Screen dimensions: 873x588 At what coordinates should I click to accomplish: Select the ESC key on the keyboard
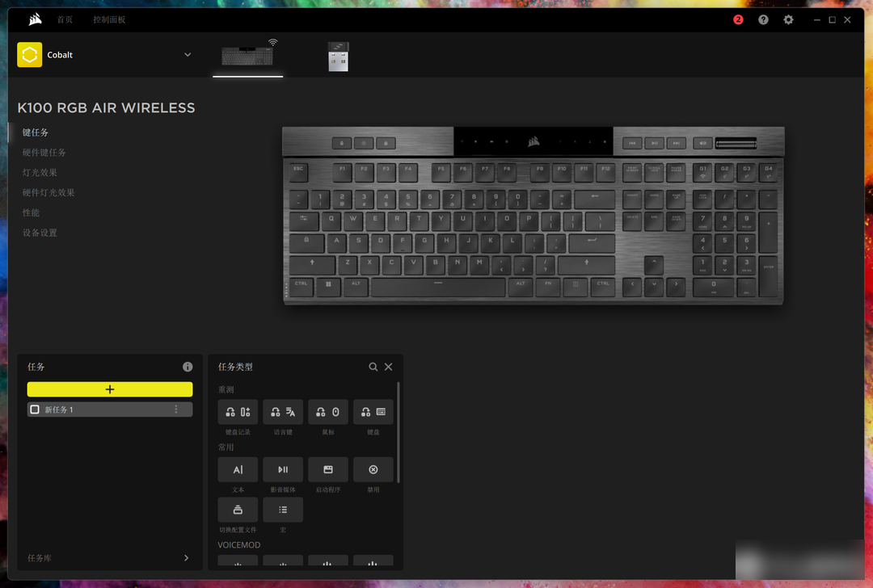(x=298, y=172)
